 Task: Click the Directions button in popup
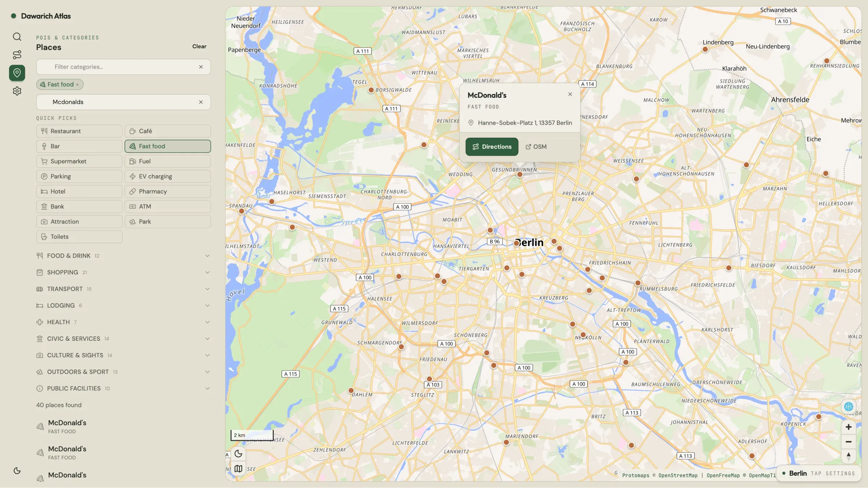click(x=492, y=147)
